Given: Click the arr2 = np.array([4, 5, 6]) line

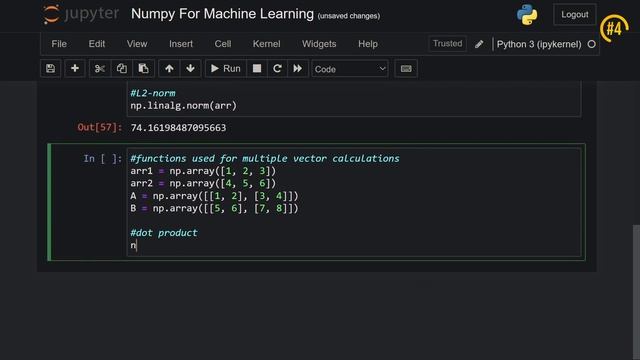Looking at the screenshot, I should [203, 183].
